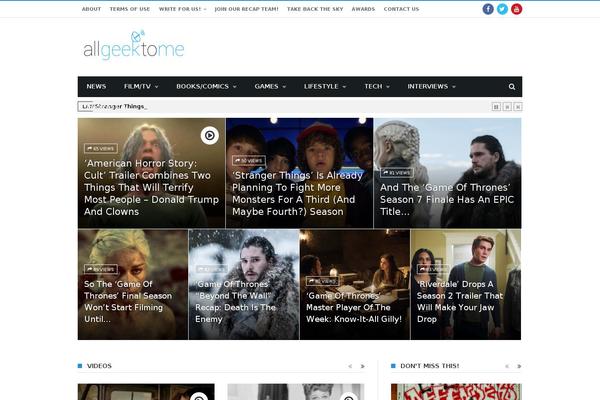
Task: Click views badge on Master Player card
Action: pyautogui.click(x=322, y=281)
